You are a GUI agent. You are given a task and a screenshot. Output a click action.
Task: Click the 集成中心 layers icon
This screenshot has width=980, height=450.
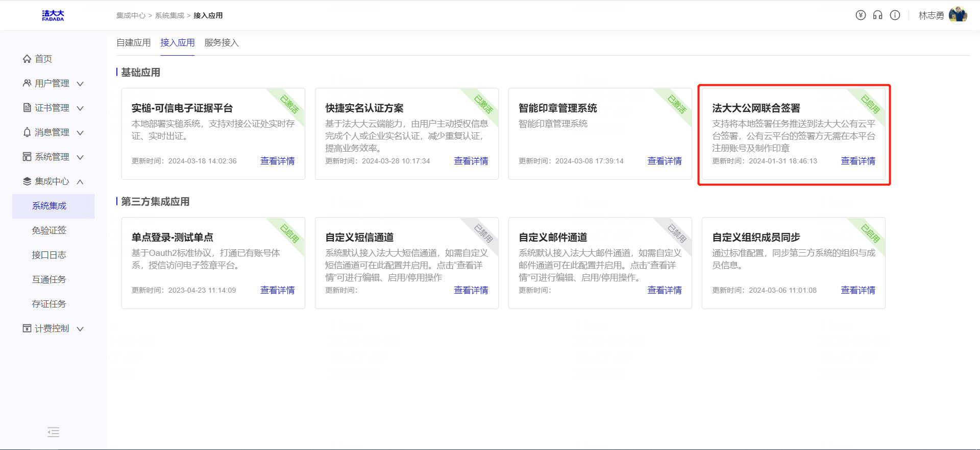tap(27, 181)
